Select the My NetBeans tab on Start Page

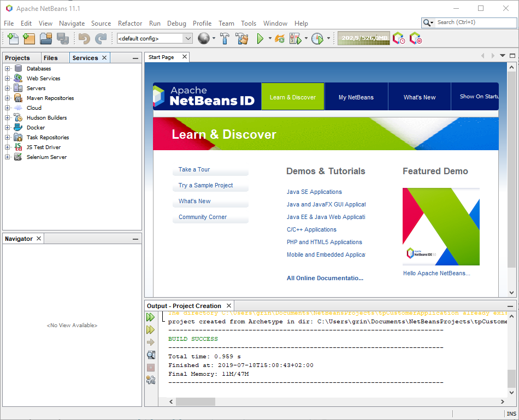356,97
